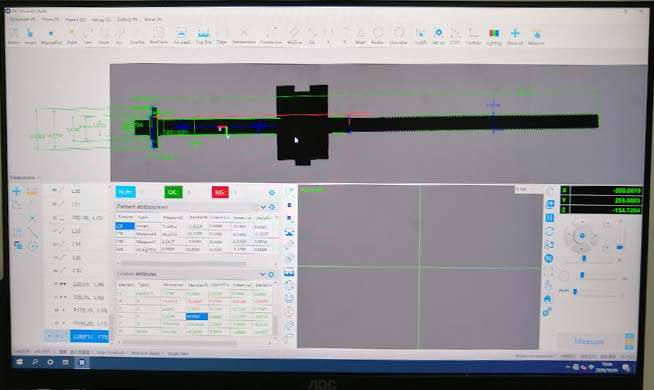Click the Circle tool in top toolbar
654x390 pixels.
103,33
